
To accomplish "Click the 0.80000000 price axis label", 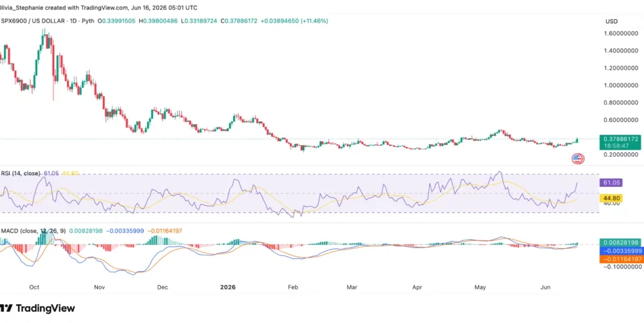I will click(x=621, y=103).
